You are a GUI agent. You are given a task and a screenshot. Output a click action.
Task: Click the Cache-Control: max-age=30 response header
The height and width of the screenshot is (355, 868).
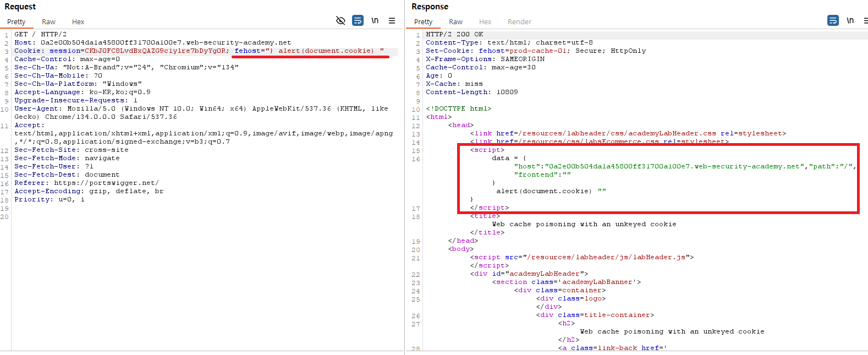481,67
